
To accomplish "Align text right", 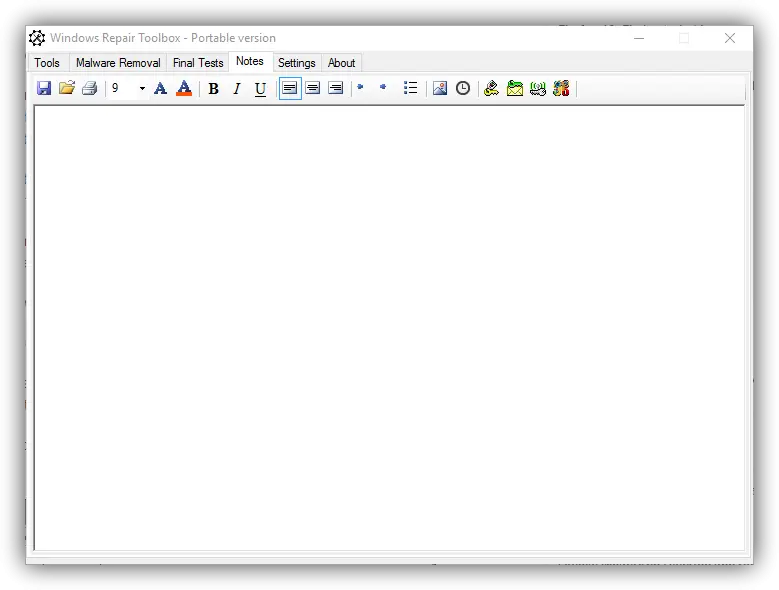I will (x=336, y=88).
